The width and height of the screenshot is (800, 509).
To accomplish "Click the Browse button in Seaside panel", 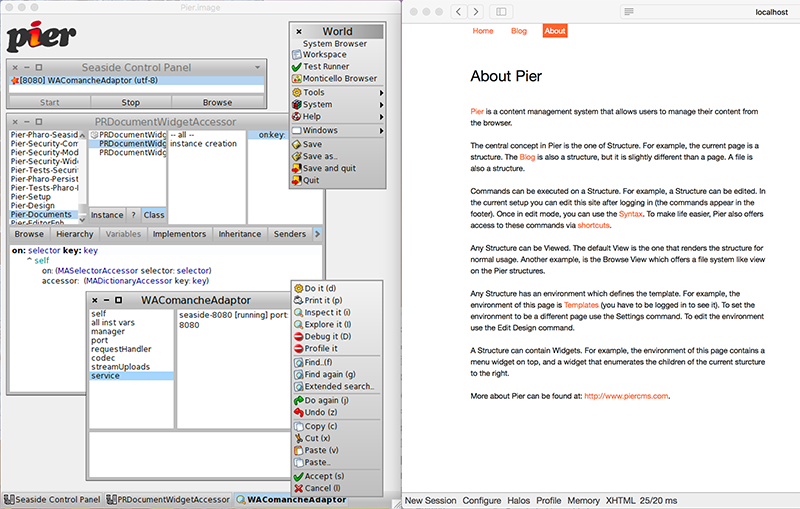I will (x=217, y=103).
